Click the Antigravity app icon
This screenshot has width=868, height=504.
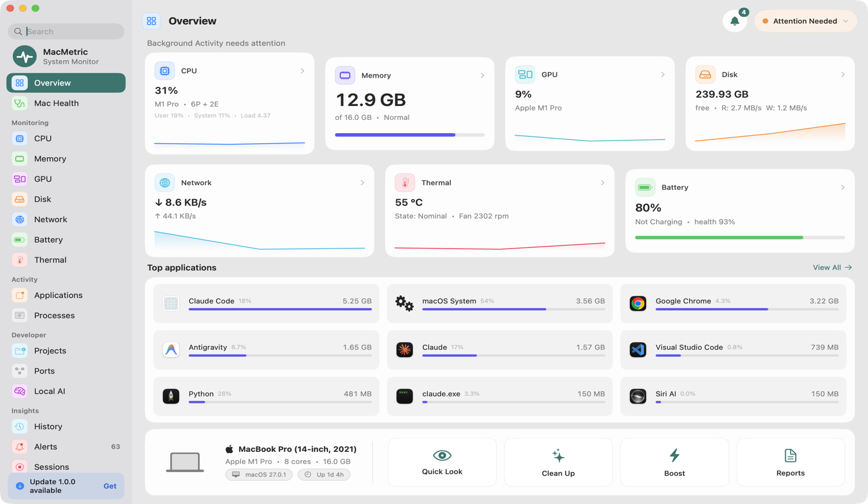[171, 350]
